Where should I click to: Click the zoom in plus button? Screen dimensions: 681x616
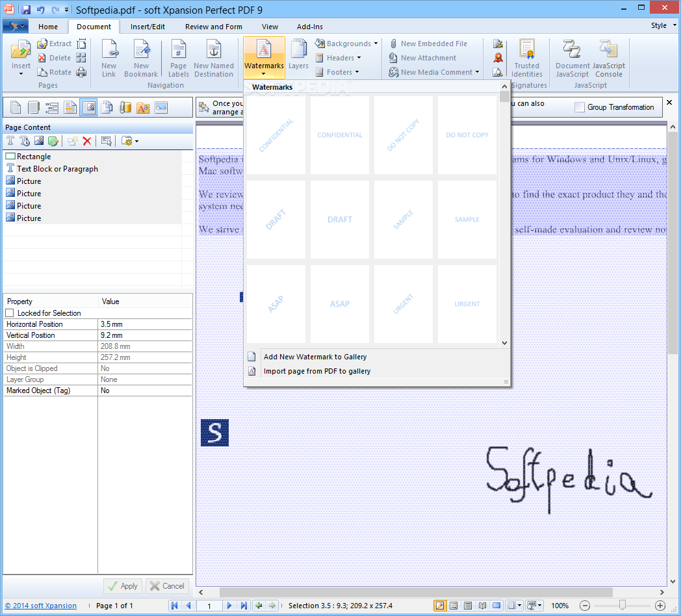coord(660,606)
